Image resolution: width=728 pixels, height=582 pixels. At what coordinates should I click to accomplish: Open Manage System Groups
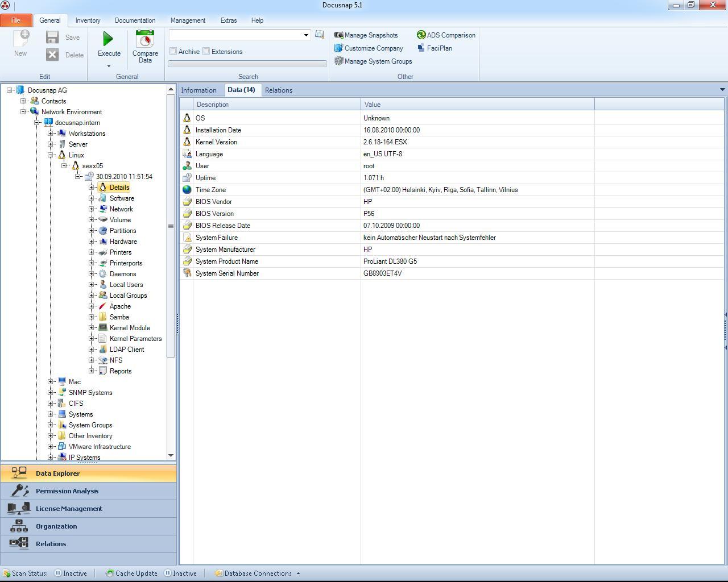tap(373, 61)
